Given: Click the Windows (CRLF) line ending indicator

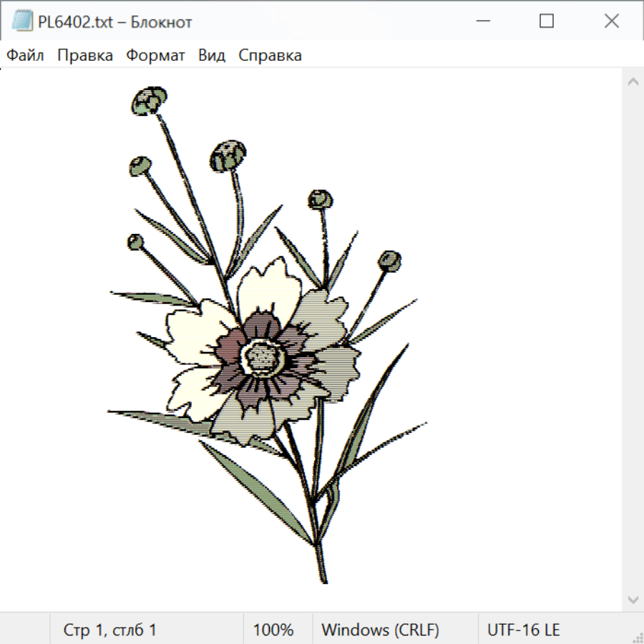Looking at the screenshot, I should click(x=380, y=630).
